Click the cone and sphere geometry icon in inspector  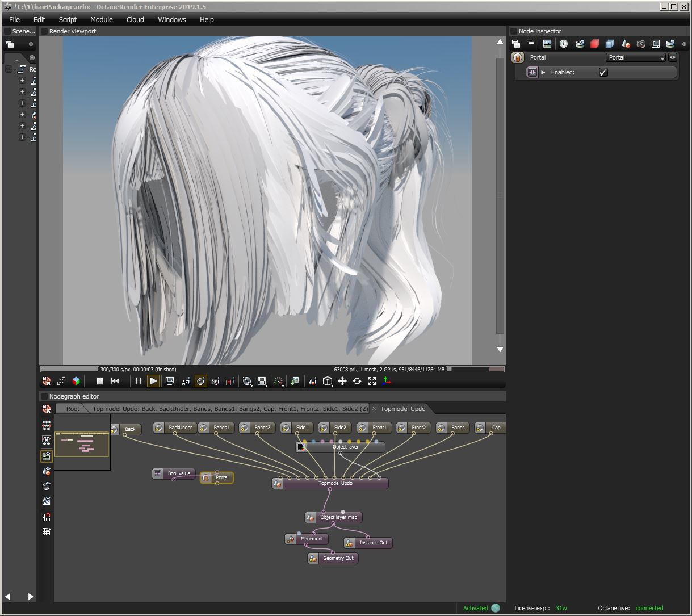click(626, 44)
